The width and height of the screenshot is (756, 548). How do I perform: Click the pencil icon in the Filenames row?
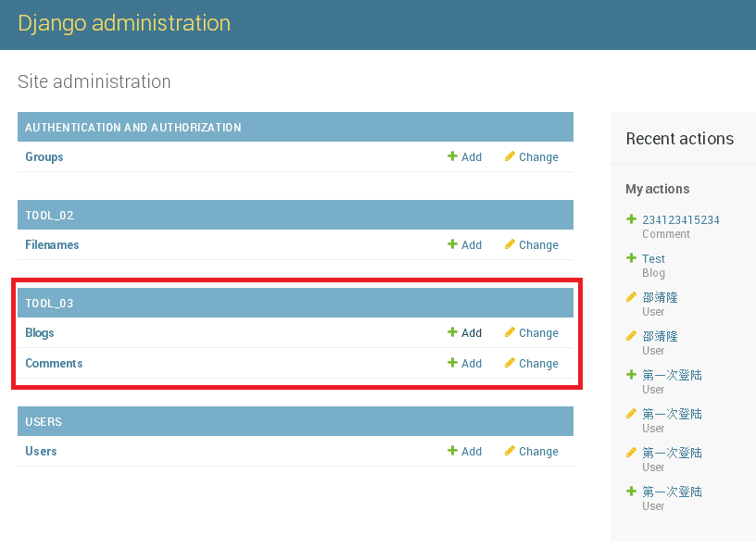[x=510, y=244]
